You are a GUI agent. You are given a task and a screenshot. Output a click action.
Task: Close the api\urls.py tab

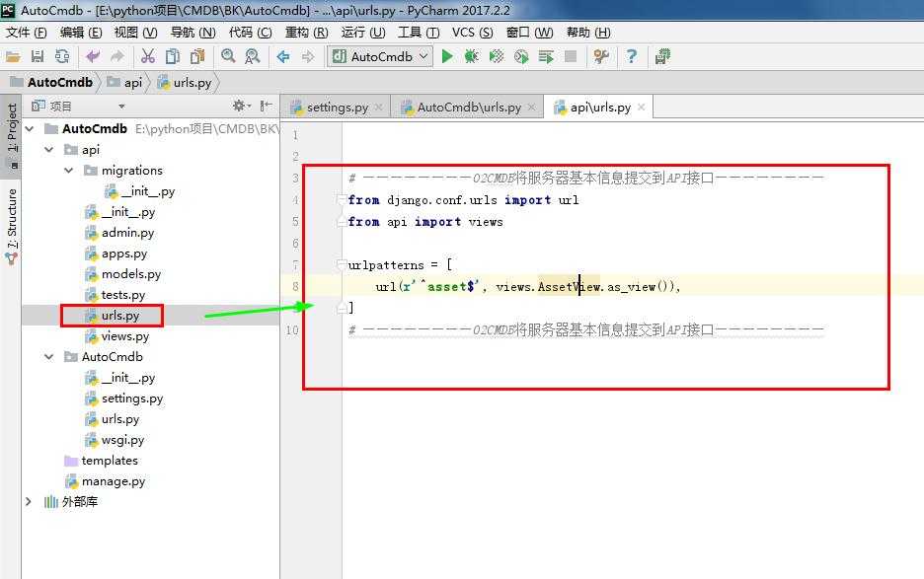[641, 108]
